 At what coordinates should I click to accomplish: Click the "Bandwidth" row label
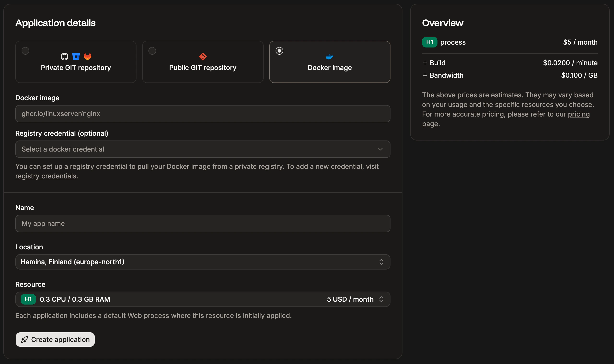446,75
